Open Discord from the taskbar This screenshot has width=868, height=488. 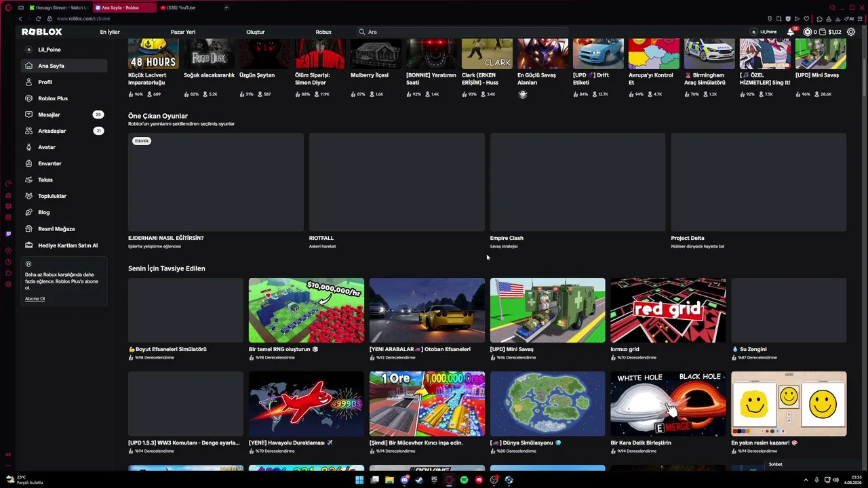(x=404, y=480)
